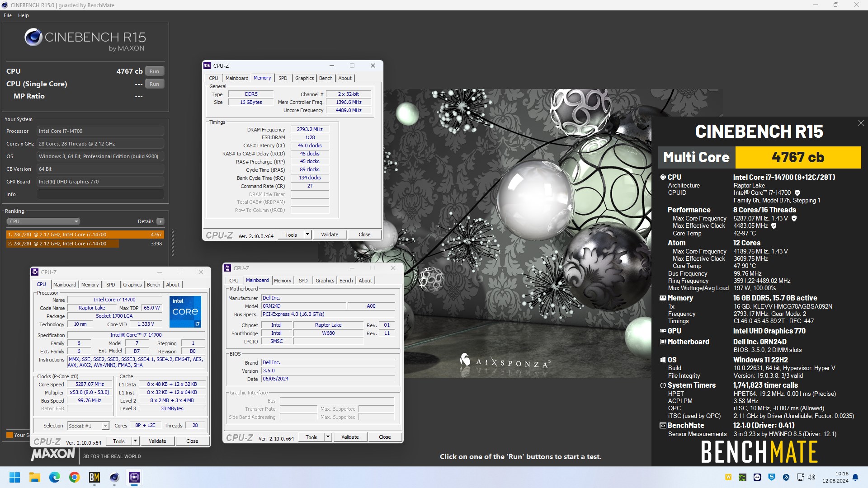Screen dimensions: 868x488
Task: Open Memory tab in CPU tab CPU-Z window
Action: point(90,285)
